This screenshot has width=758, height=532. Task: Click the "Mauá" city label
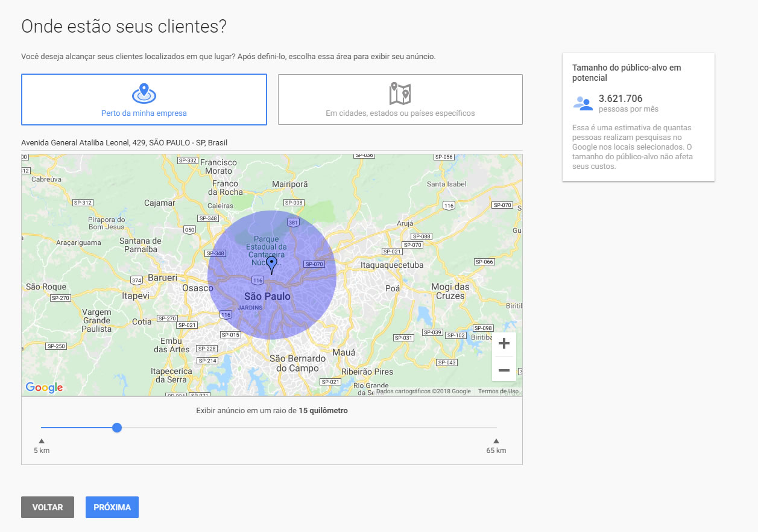coord(344,352)
